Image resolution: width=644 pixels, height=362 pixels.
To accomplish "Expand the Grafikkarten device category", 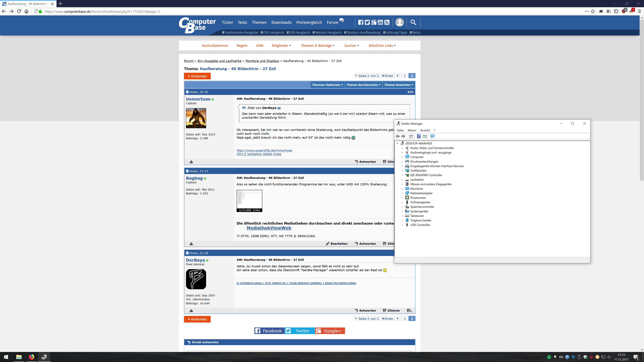I will pos(402,171).
